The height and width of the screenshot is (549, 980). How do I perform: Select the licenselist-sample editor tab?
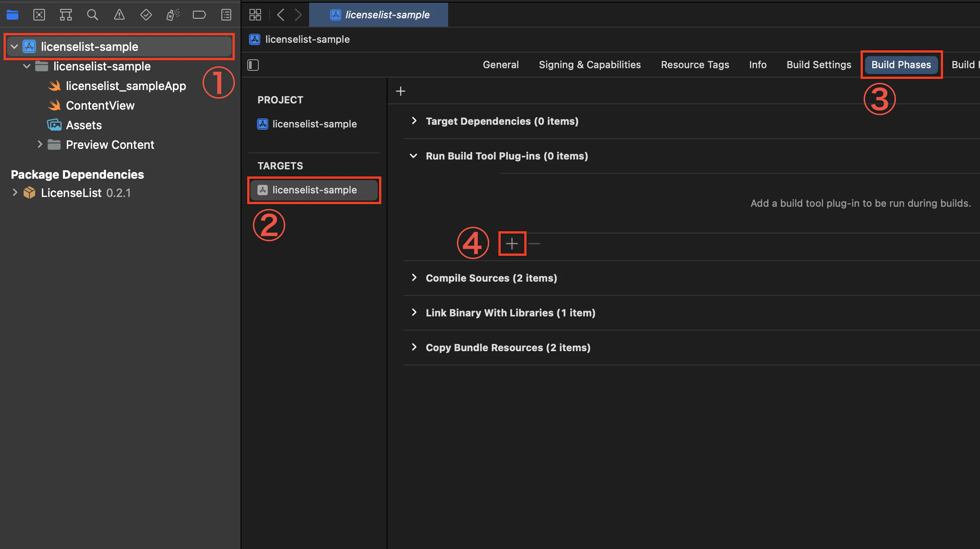pos(379,15)
